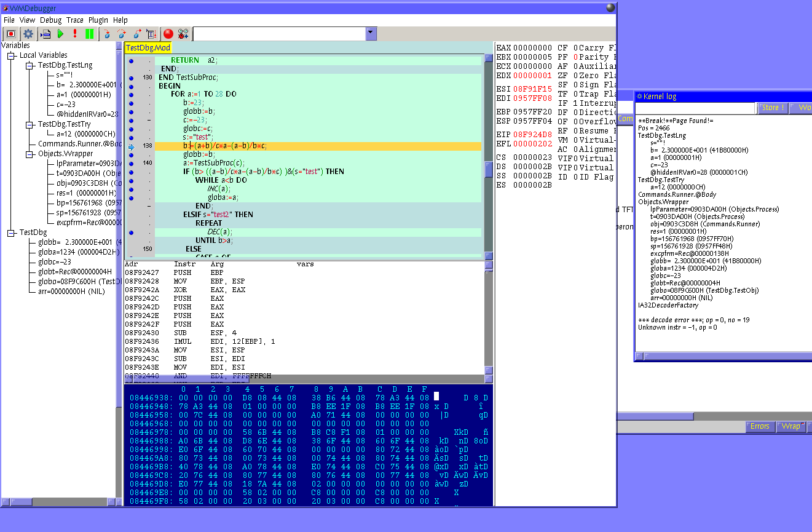Click the Step Over toolbar icon
Viewport: 812px width, 532px height.
(x=122, y=34)
